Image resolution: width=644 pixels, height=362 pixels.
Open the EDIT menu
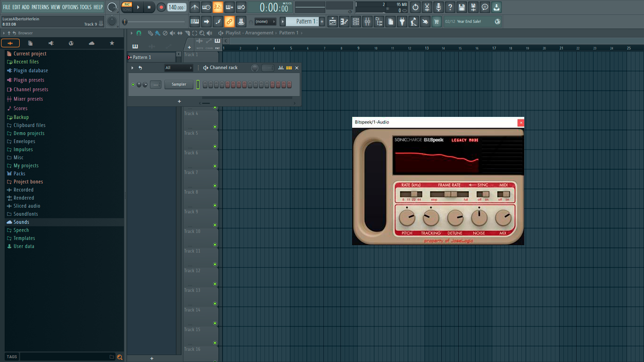click(x=17, y=7)
